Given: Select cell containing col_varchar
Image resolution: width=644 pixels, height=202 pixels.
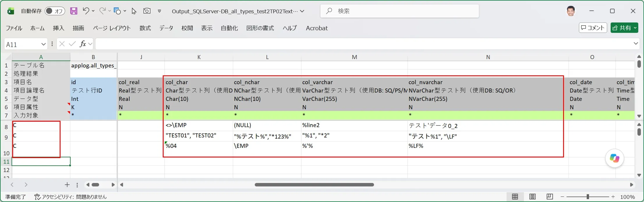Looking at the screenshot, I should [x=354, y=82].
